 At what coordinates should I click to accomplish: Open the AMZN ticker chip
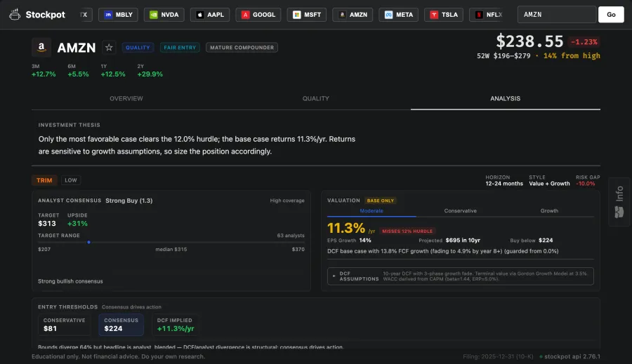tap(353, 15)
